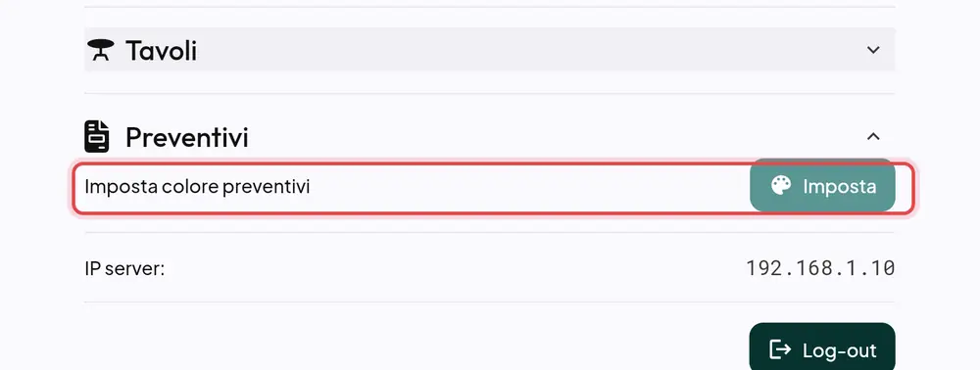Open the preventivi color picker via Imposta
The width and height of the screenshot is (980, 370).
(x=822, y=185)
